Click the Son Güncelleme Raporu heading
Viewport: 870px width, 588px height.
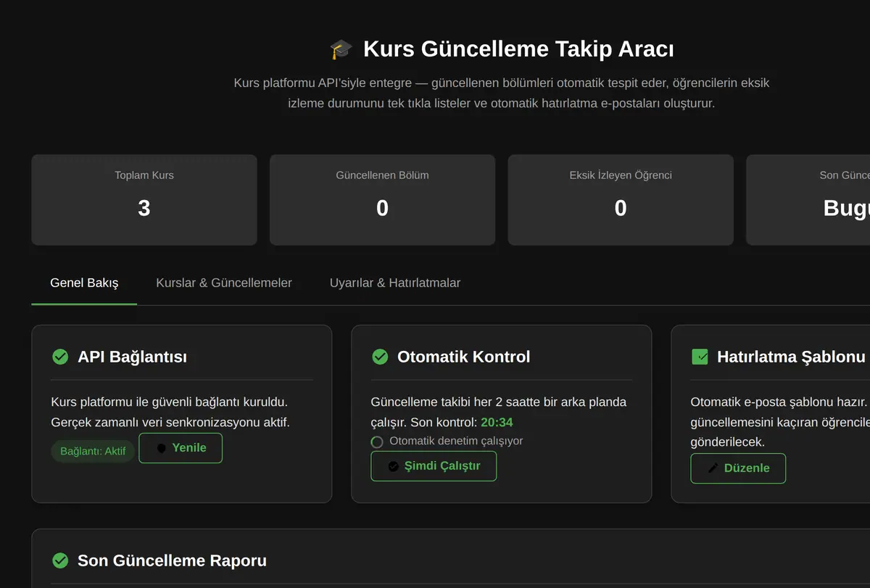click(x=172, y=560)
